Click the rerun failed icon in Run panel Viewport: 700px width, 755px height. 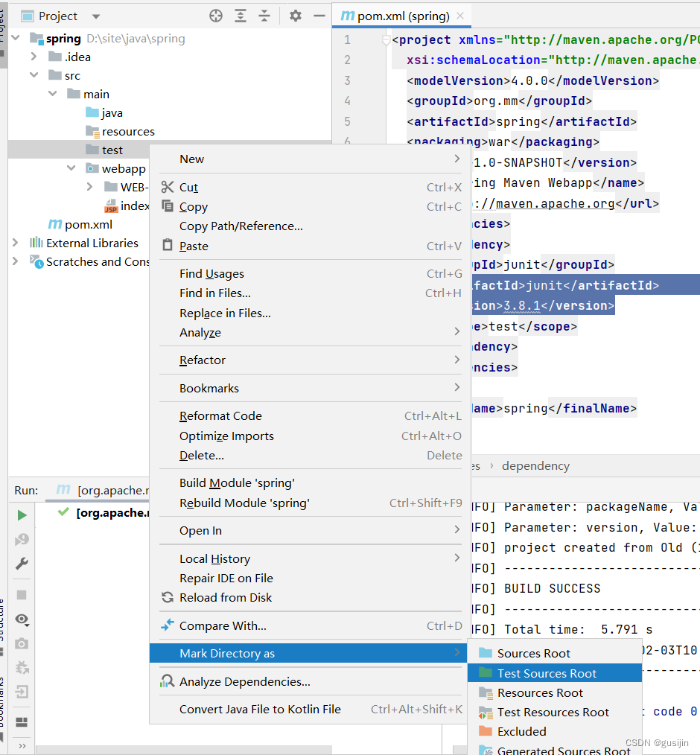click(x=22, y=539)
